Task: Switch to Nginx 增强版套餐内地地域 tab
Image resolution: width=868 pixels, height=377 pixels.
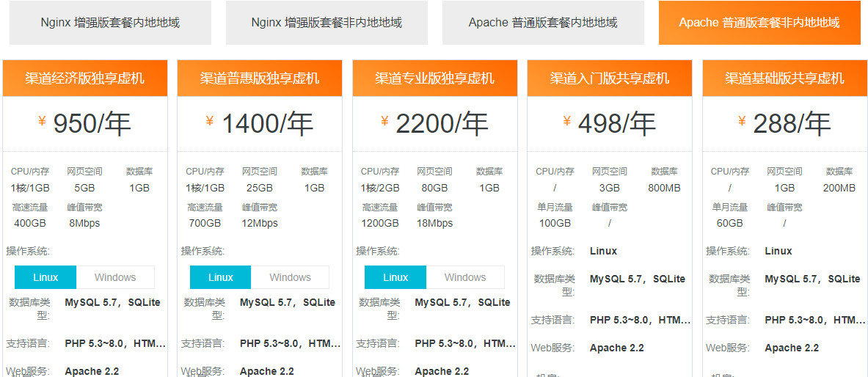Action: (110, 23)
